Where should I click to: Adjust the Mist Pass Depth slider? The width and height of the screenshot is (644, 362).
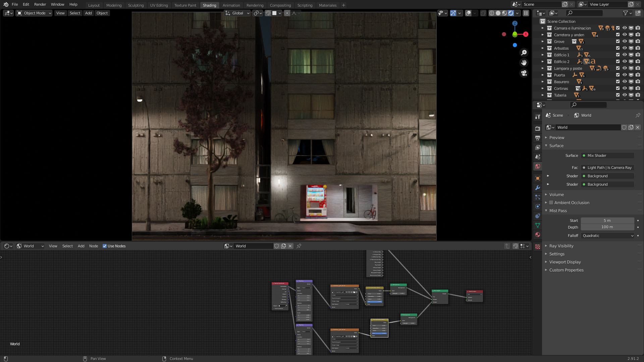click(607, 227)
